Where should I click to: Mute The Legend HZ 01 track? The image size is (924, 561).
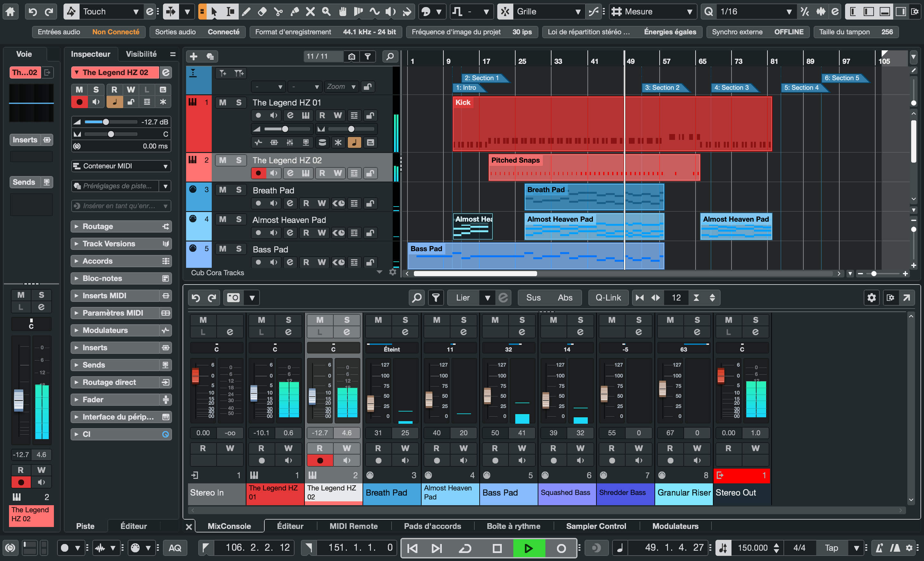click(x=223, y=102)
